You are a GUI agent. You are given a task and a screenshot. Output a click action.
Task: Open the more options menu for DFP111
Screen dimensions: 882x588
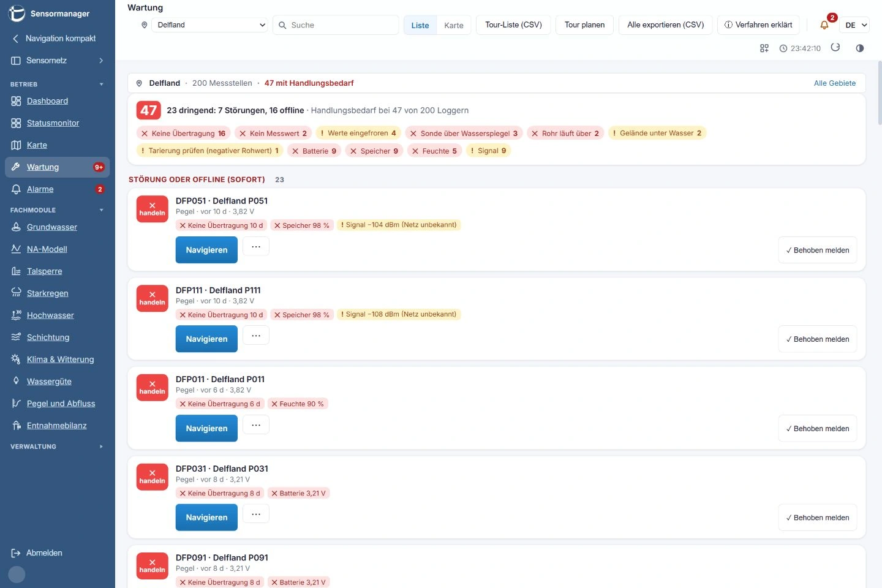256,336
